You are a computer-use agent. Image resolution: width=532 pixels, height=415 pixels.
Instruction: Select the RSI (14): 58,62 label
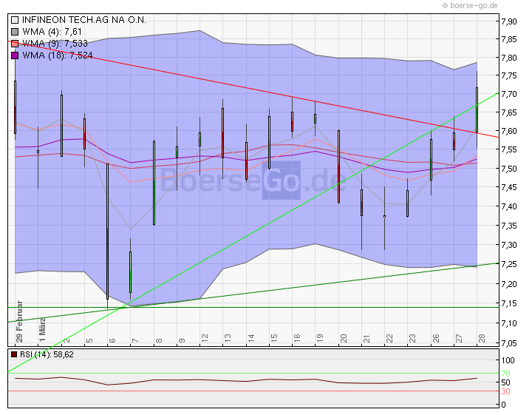click(x=47, y=354)
